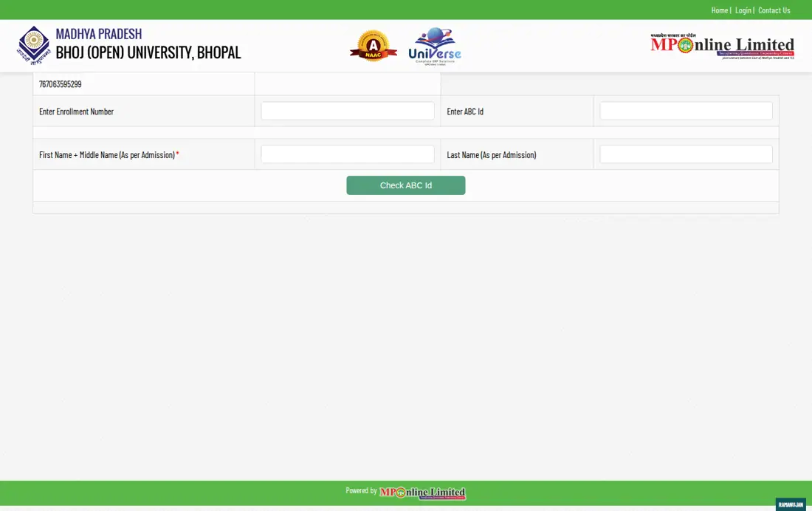Viewport: 812px width, 511px height.
Task: Focus the Enrollment Number input field
Action: tap(348, 111)
